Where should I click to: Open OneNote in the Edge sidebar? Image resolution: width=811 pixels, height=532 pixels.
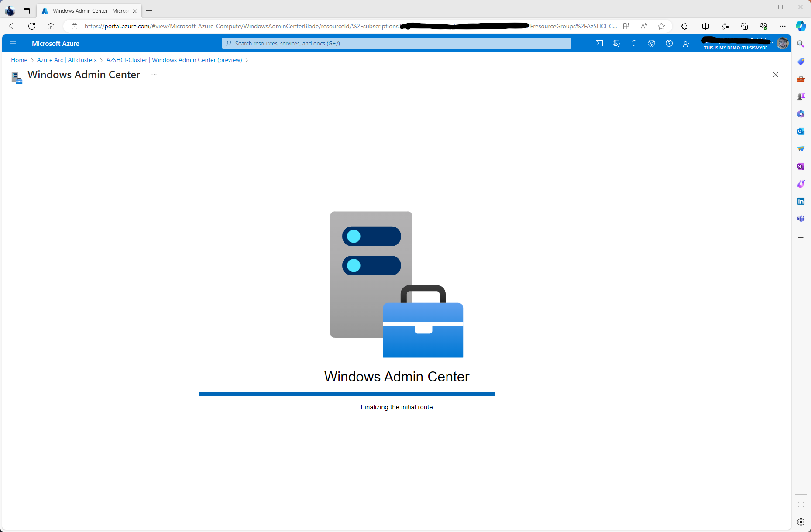[801, 166]
